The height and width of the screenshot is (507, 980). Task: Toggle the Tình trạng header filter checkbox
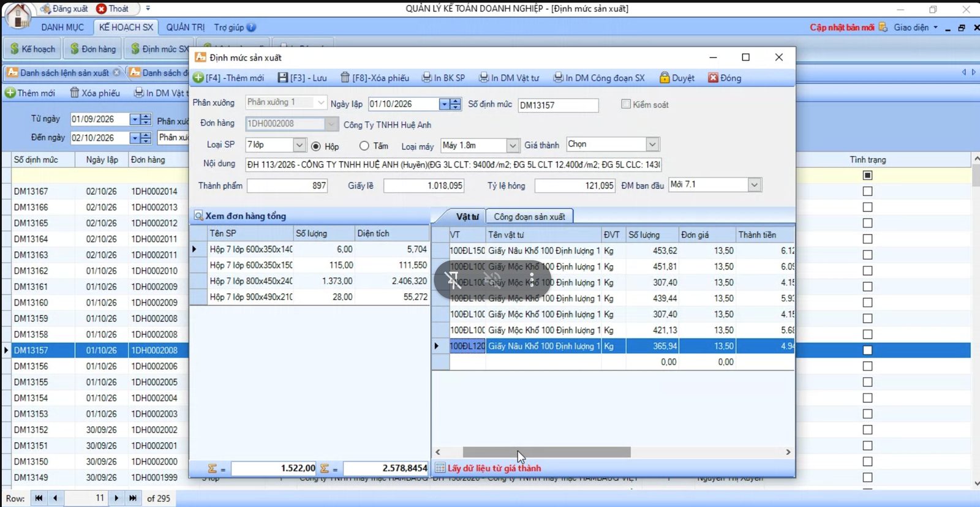(x=867, y=176)
